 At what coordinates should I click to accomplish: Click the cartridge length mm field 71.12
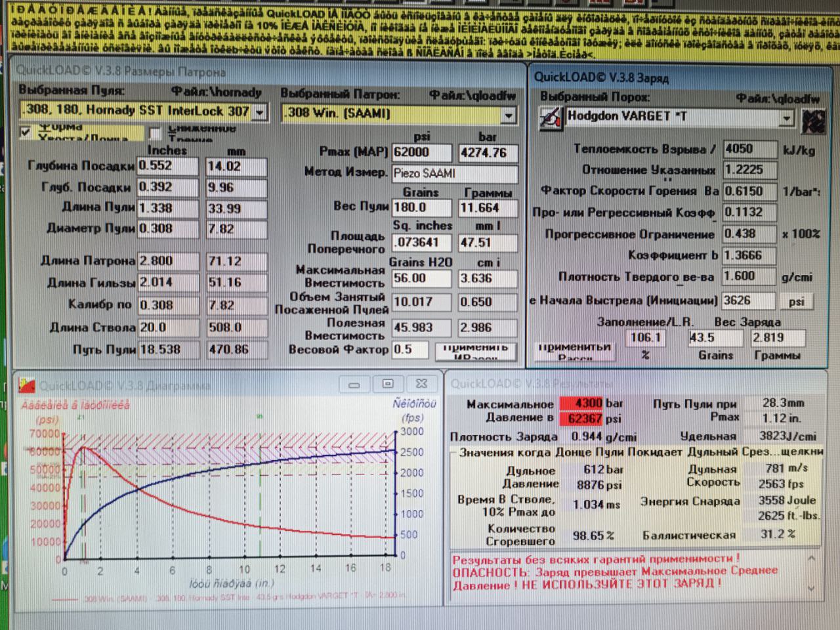pos(237,261)
